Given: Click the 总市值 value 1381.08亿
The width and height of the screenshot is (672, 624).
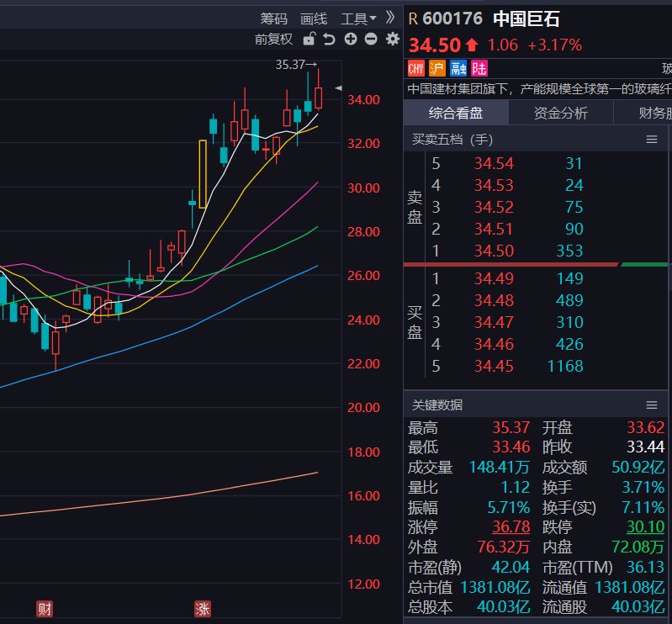Looking at the screenshot, I should pyautogui.click(x=495, y=587).
